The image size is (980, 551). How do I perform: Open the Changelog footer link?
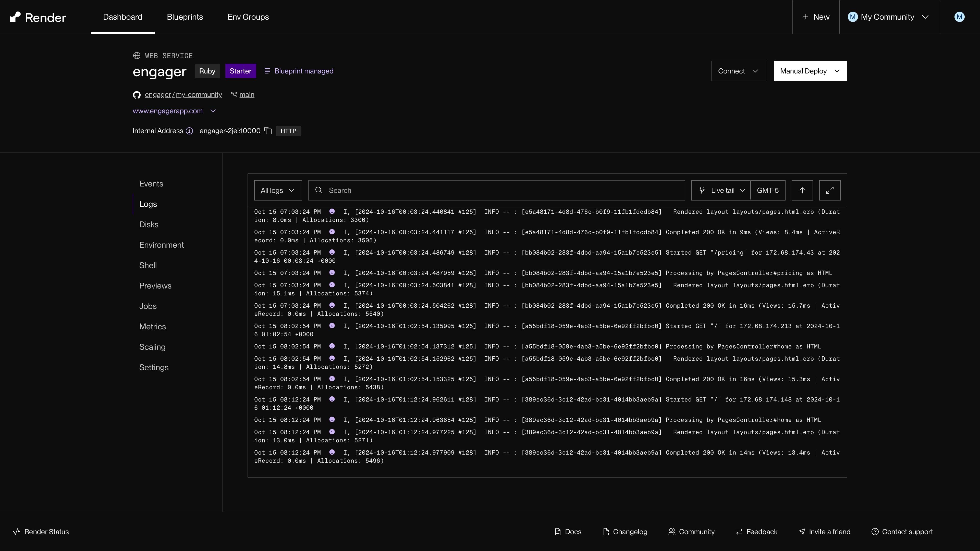pos(625,532)
